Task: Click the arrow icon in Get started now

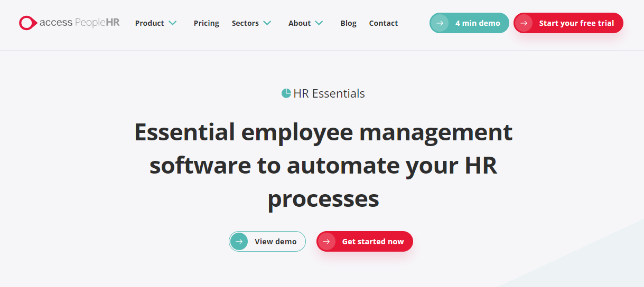Action: (x=326, y=242)
